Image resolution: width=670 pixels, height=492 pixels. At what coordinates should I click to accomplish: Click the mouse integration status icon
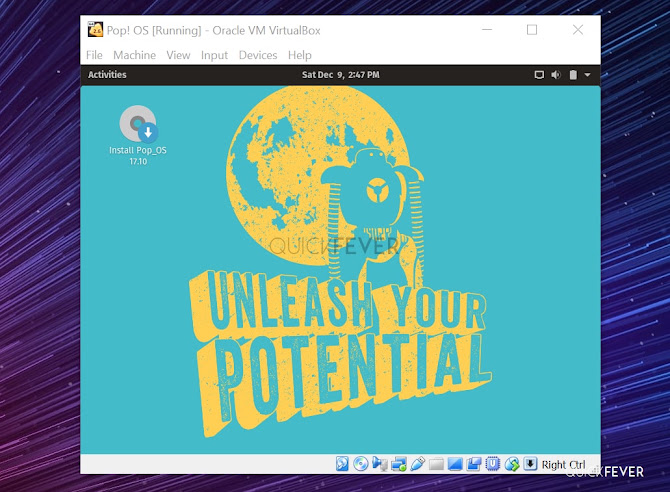tap(511, 464)
